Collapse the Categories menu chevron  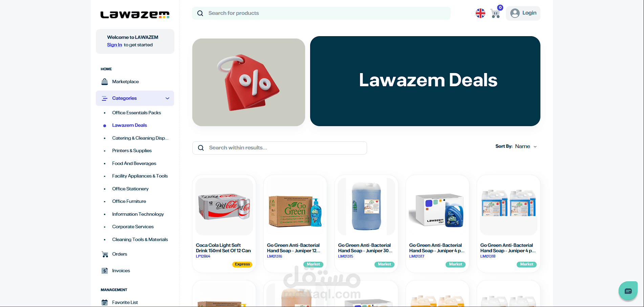(167, 98)
